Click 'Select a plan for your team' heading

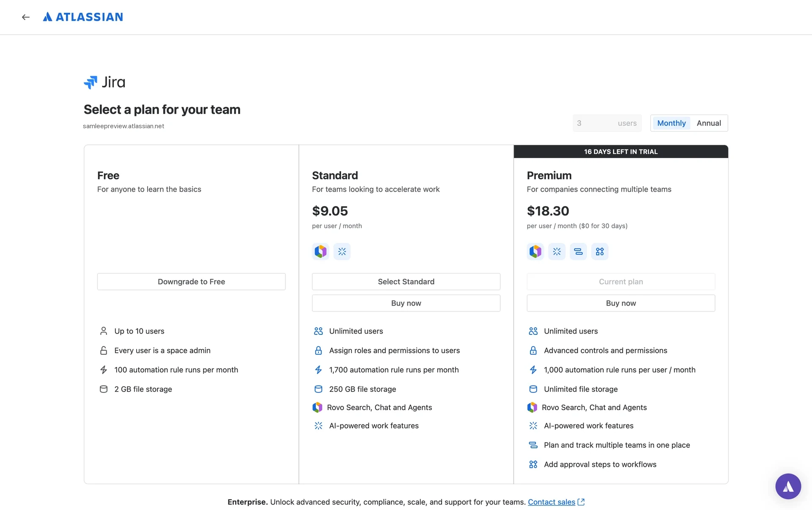(162, 110)
